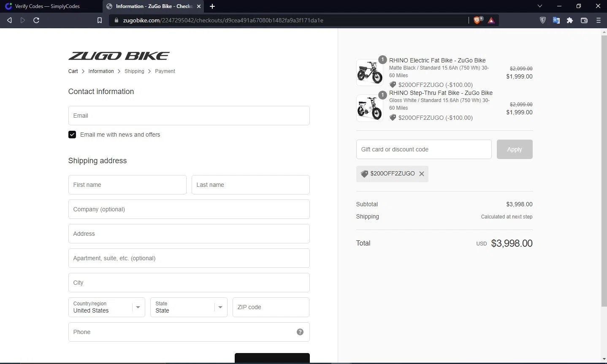Click the ZUGO BIKE logo
This screenshot has width=607, height=364.
[x=119, y=56]
